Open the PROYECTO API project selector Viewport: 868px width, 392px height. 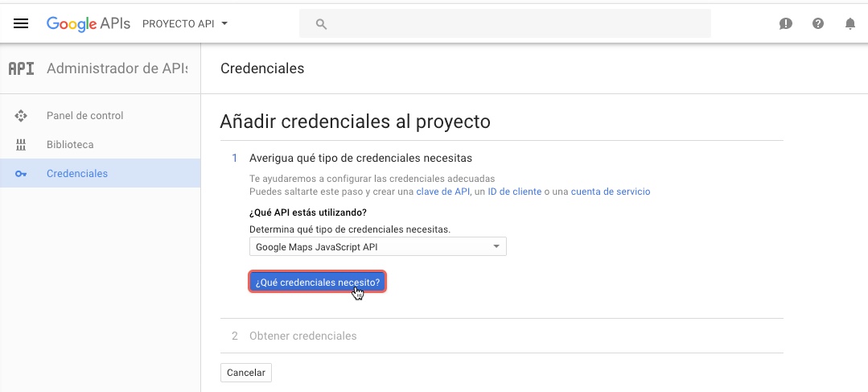186,24
